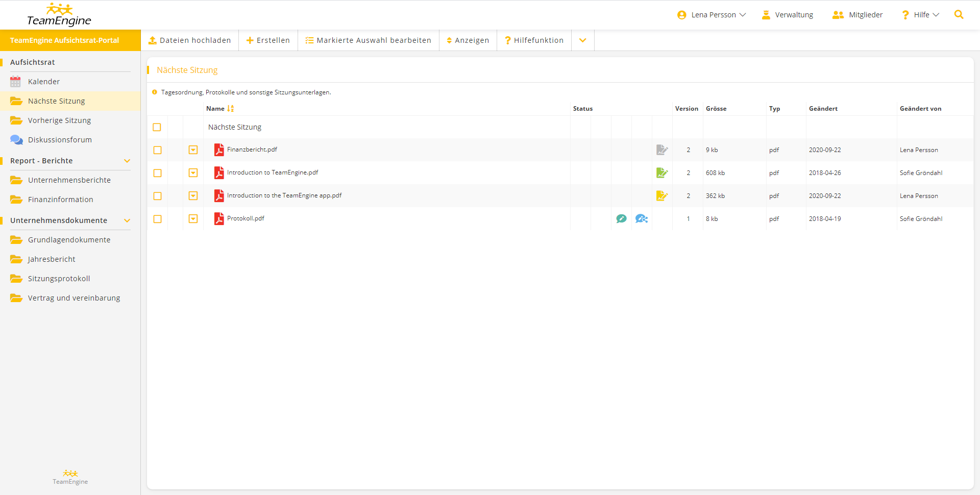Click Markierte Auswahl bearbeiten in toolbar
This screenshot has height=495, width=980.
pos(368,40)
